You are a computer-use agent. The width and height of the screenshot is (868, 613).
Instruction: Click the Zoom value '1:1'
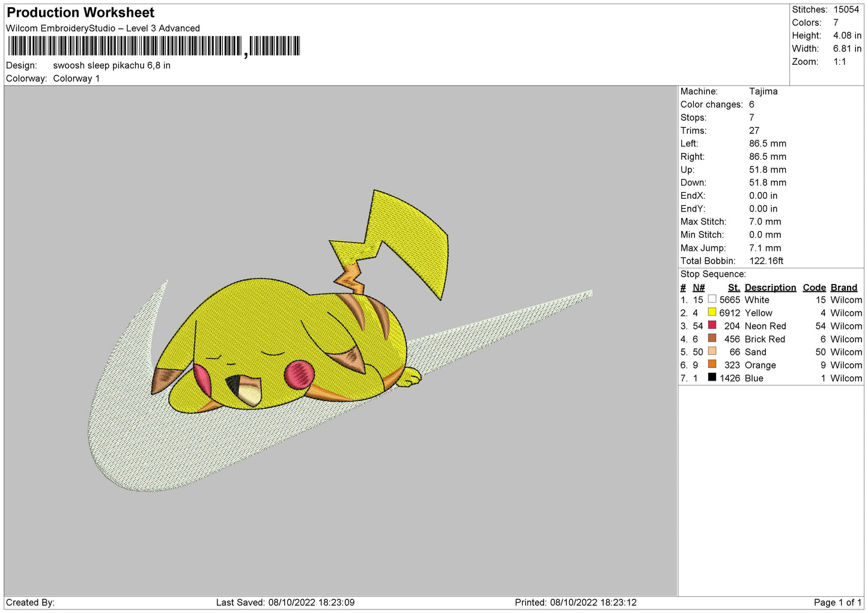pos(840,62)
